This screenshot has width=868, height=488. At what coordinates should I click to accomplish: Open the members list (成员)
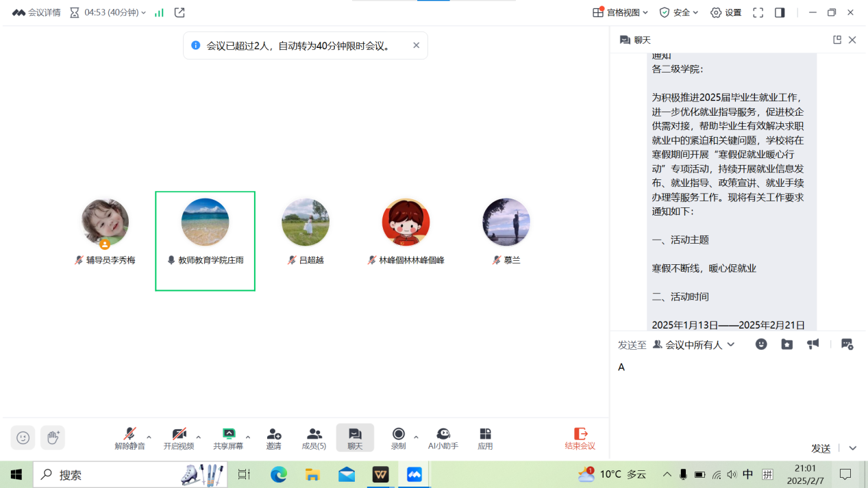(x=314, y=438)
